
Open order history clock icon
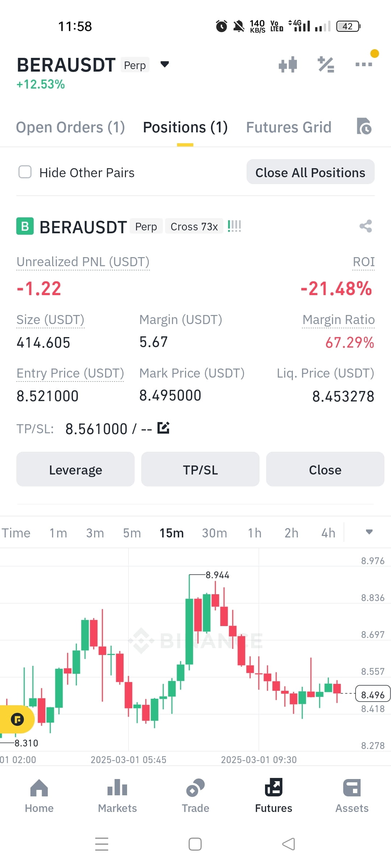pos(364,126)
